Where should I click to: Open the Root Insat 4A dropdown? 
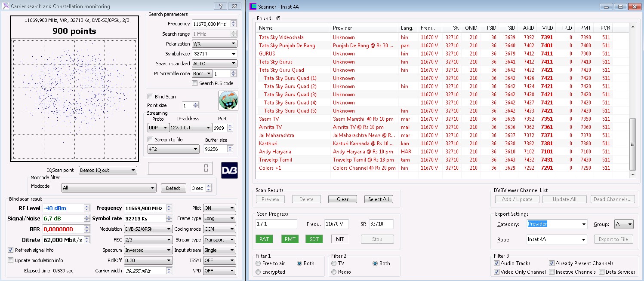pyautogui.click(x=557, y=239)
